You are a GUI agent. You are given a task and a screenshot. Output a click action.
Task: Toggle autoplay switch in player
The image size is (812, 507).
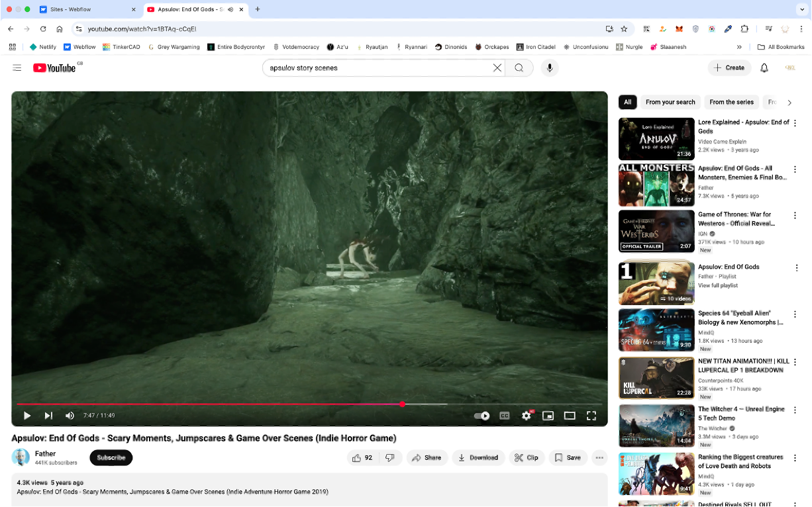pos(482,416)
